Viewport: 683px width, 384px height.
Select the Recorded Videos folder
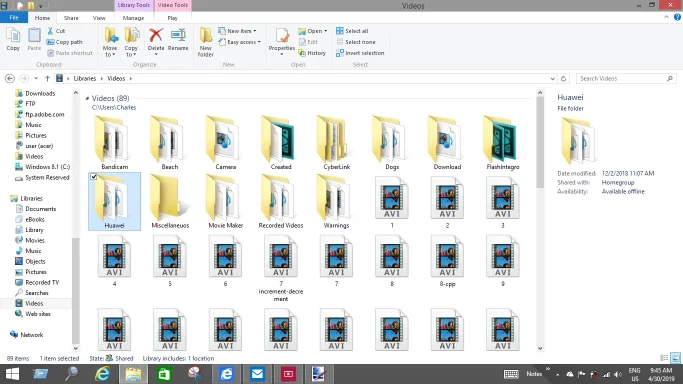pos(281,202)
